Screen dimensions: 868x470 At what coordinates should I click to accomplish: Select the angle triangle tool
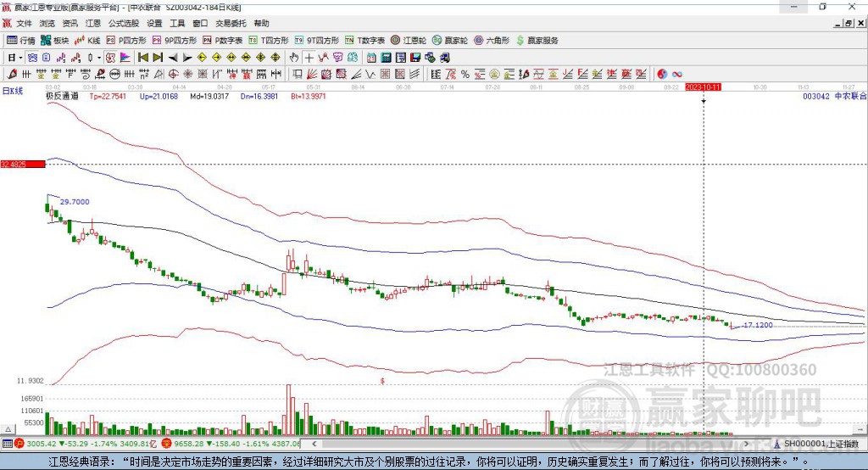pos(158,74)
